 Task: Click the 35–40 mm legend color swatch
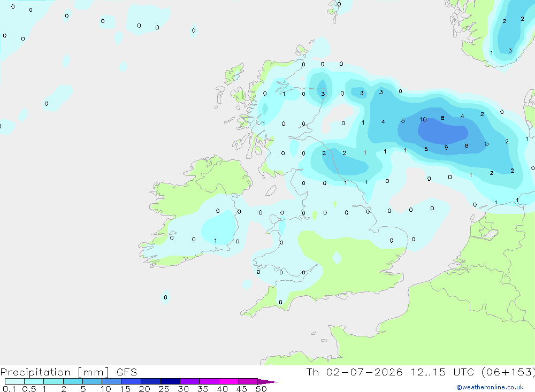[x=209, y=381]
